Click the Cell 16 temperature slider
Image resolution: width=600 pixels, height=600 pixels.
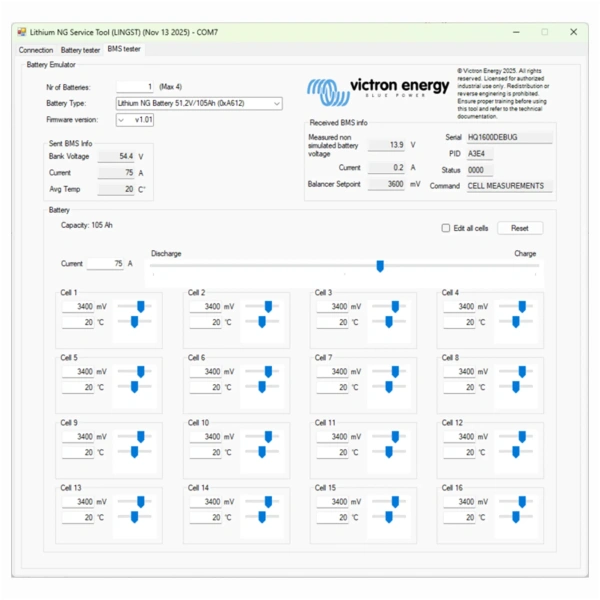516,517
